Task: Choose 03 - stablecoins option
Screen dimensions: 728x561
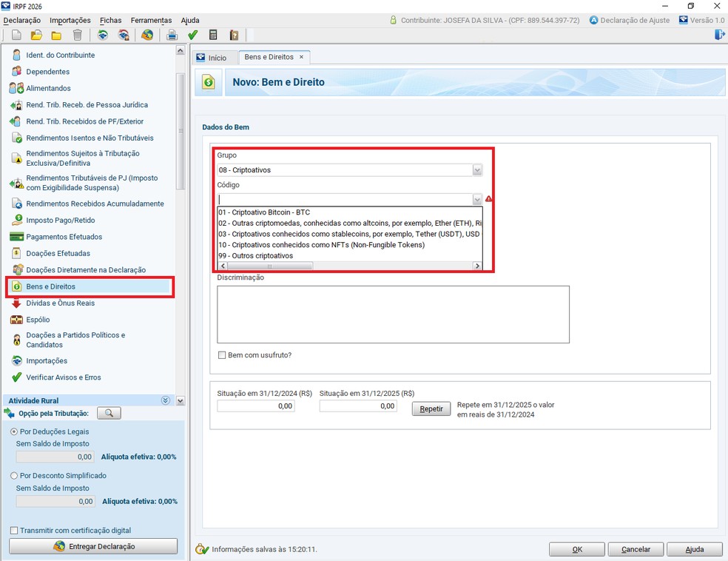Action: [350, 234]
